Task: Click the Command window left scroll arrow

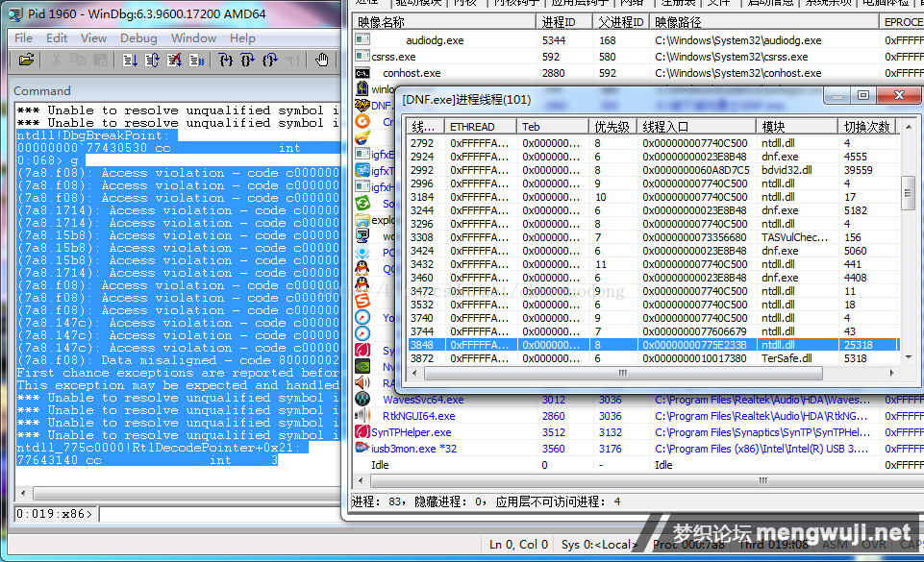Action: pos(23,493)
